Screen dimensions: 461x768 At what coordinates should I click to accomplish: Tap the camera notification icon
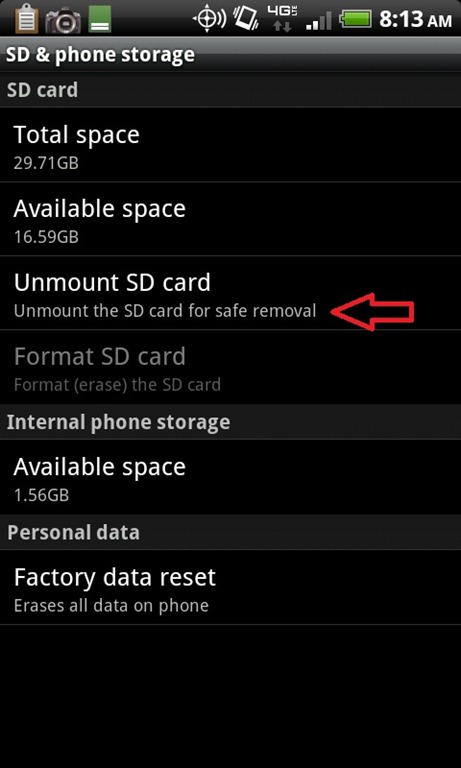[63, 21]
